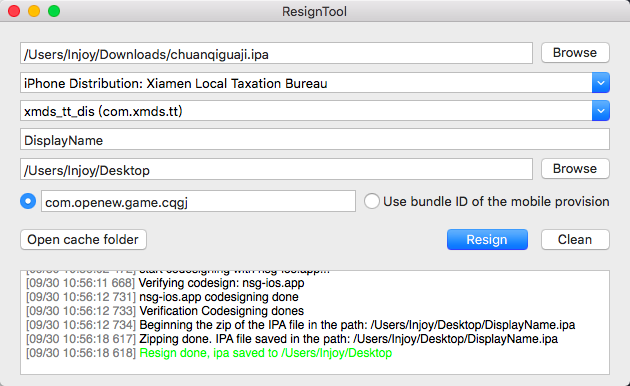Screen dimensions: 630x386
Task: Browse for the output Desktop folder
Action: coord(575,169)
